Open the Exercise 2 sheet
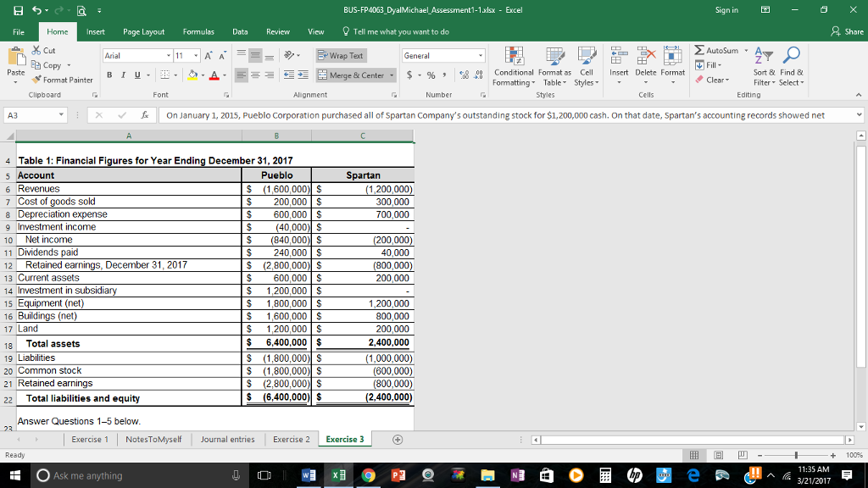 [x=292, y=440]
